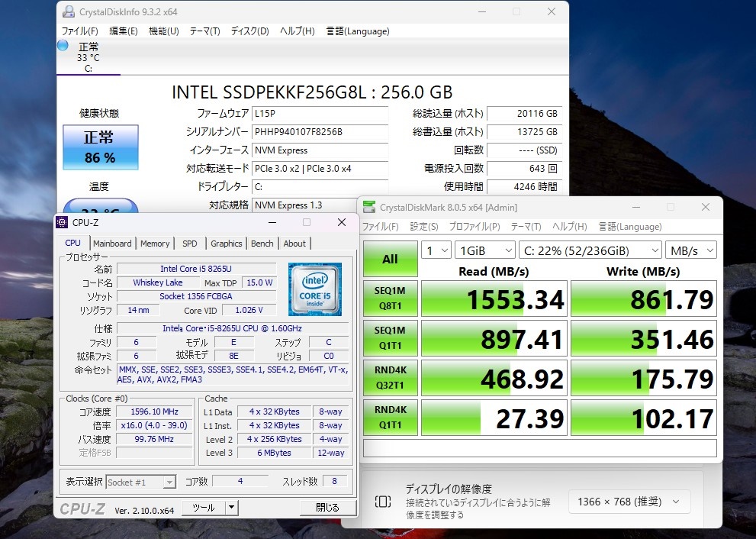Open ファイル(F) menu in CrystalDiskMark
The height and width of the screenshot is (539, 756).
(x=381, y=226)
